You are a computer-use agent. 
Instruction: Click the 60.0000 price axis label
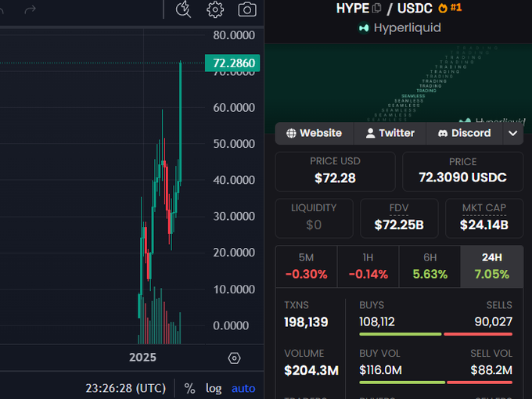coord(234,107)
